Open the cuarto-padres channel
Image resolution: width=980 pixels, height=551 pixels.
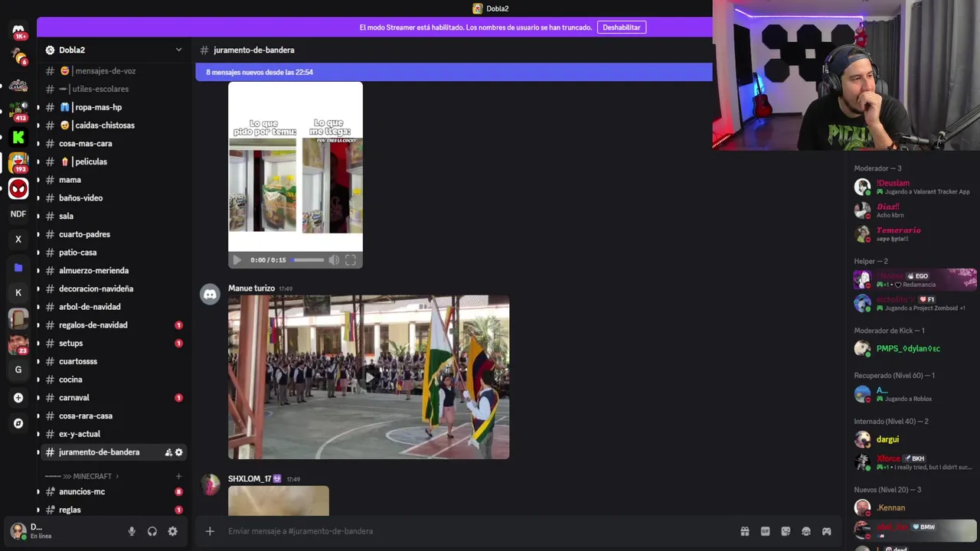[114, 234]
